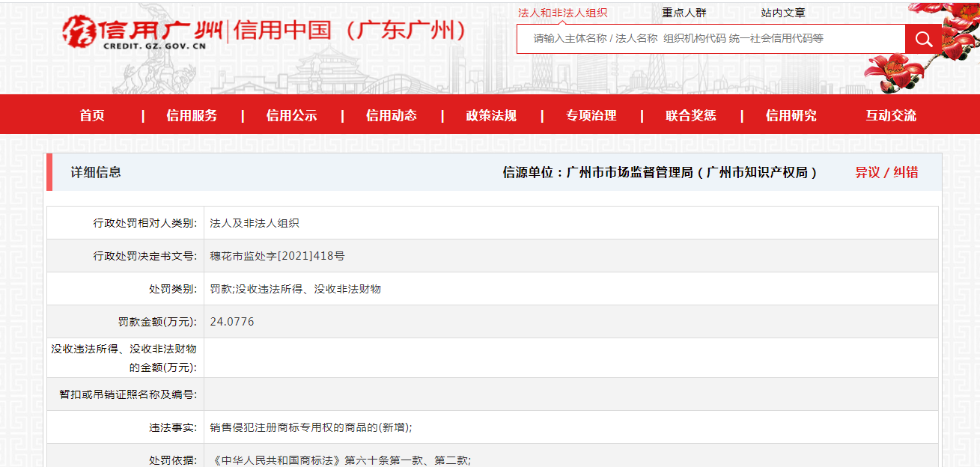The image size is (980, 467).
Task: Click the 处罚类别 label
Action: point(173,289)
